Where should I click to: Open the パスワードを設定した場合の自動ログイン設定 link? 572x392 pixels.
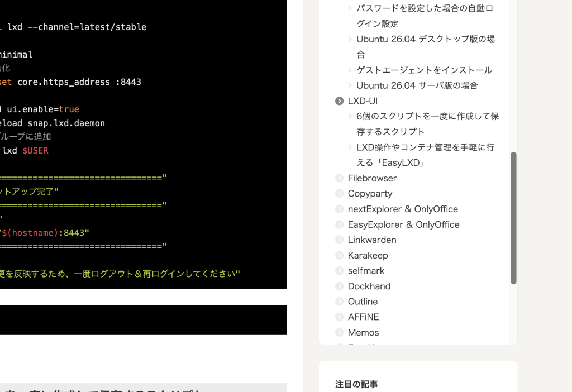click(x=425, y=16)
